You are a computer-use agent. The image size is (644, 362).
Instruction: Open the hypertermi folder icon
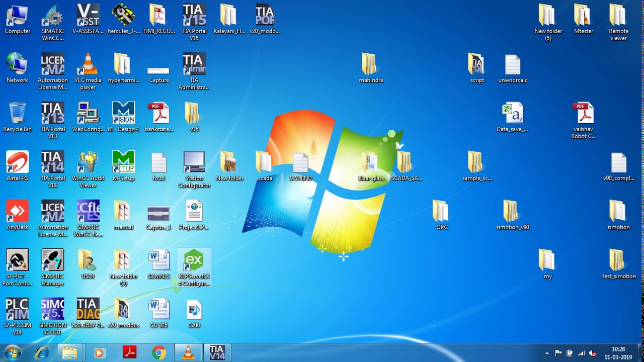point(123,68)
